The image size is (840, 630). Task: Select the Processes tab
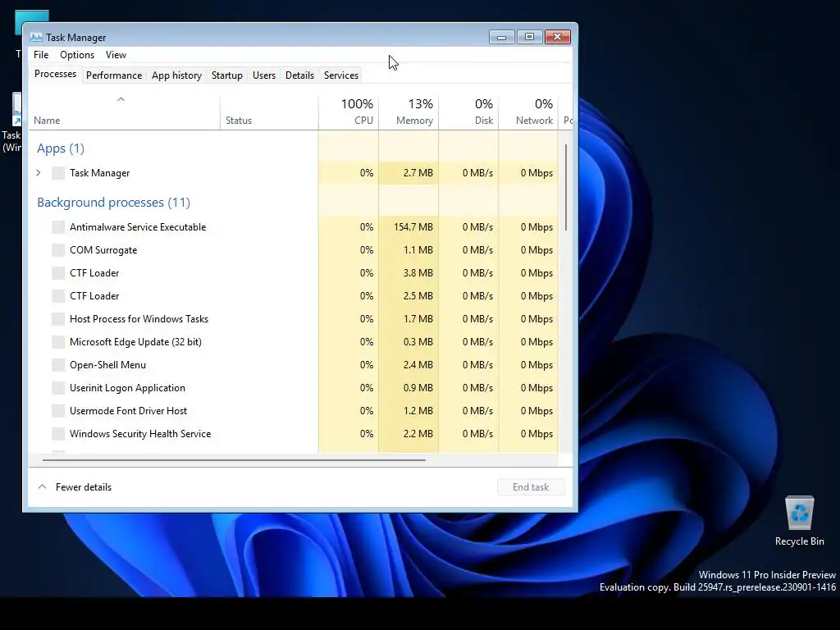pyautogui.click(x=55, y=74)
